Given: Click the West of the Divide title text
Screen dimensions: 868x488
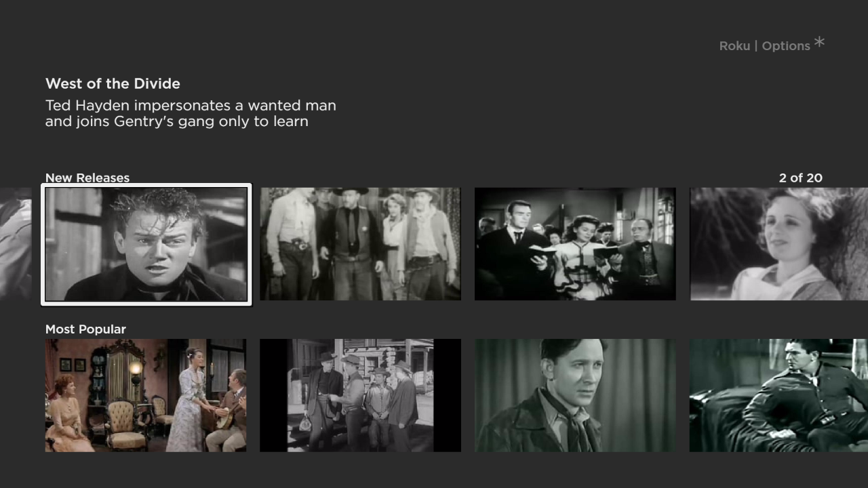Looking at the screenshot, I should pyautogui.click(x=113, y=84).
